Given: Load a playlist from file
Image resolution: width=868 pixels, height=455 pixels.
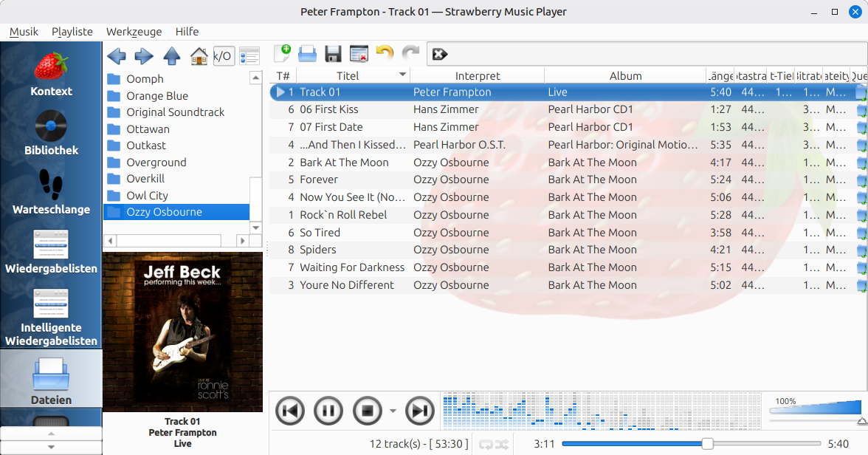Looking at the screenshot, I should pyautogui.click(x=307, y=54).
